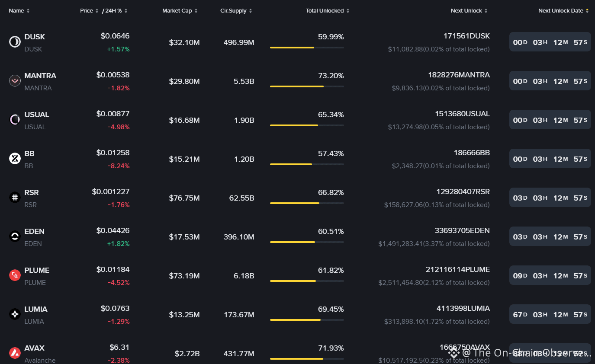Screen dimensions: 595x364
Task: Select EDEN unlock value $1,491,283.41
Action: pyautogui.click(x=400, y=244)
